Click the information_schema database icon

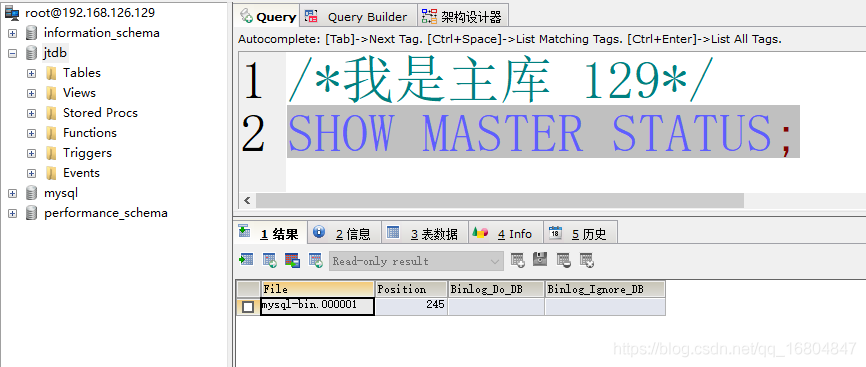pyautogui.click(x=31, y=33)
